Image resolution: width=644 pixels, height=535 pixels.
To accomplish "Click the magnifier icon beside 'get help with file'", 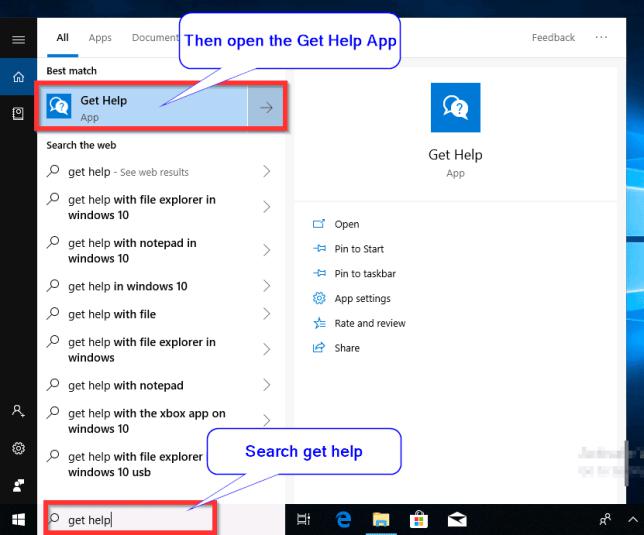I will 53,313.
